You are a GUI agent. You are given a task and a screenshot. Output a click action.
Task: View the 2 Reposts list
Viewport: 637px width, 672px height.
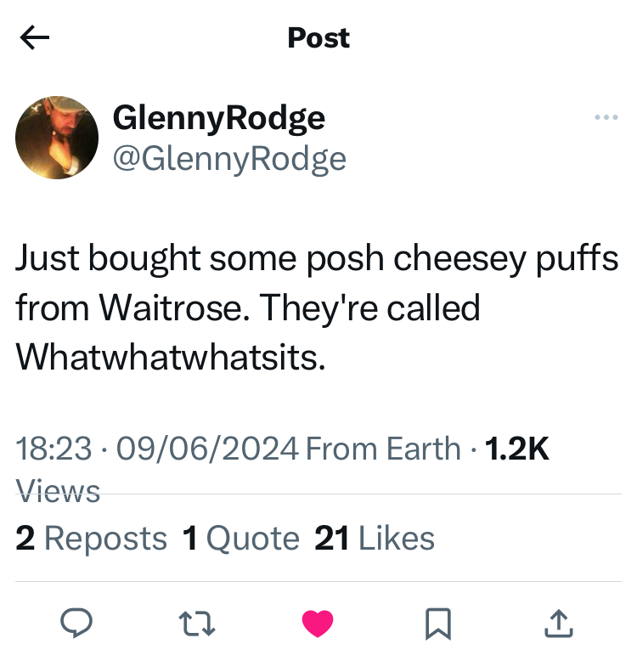pyautogui.click(x=91, y=539)
